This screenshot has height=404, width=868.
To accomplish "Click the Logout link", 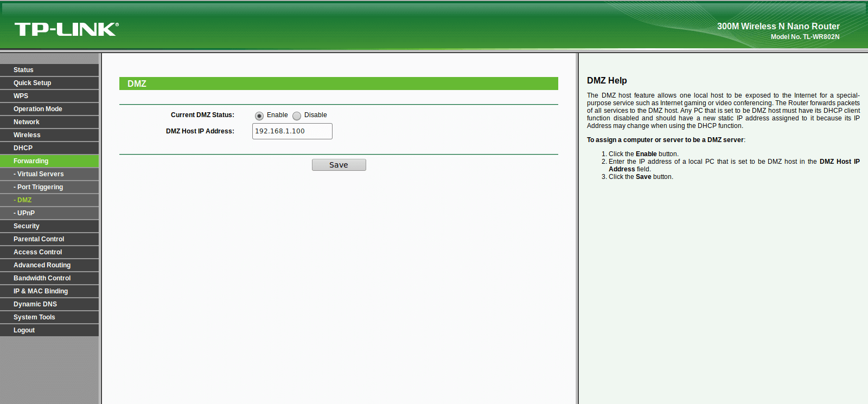I will click(x=49, y=330).
